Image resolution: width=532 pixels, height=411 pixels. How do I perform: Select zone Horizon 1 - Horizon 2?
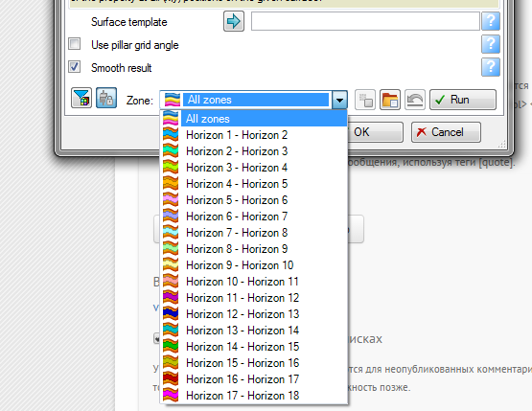click(254, 135)
